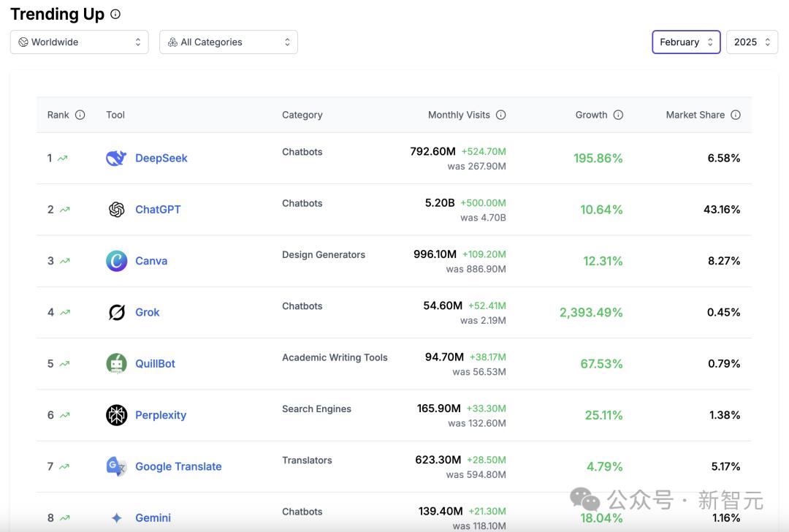The width and height of the screenshot is (789, 532).
Task: Click the Trending Up heading
Action: (58, 14)
